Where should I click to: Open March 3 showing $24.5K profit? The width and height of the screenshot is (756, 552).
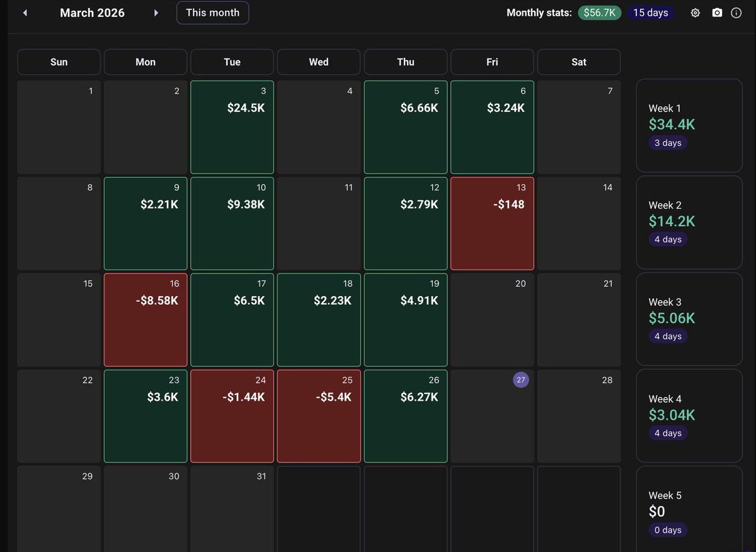232,126
